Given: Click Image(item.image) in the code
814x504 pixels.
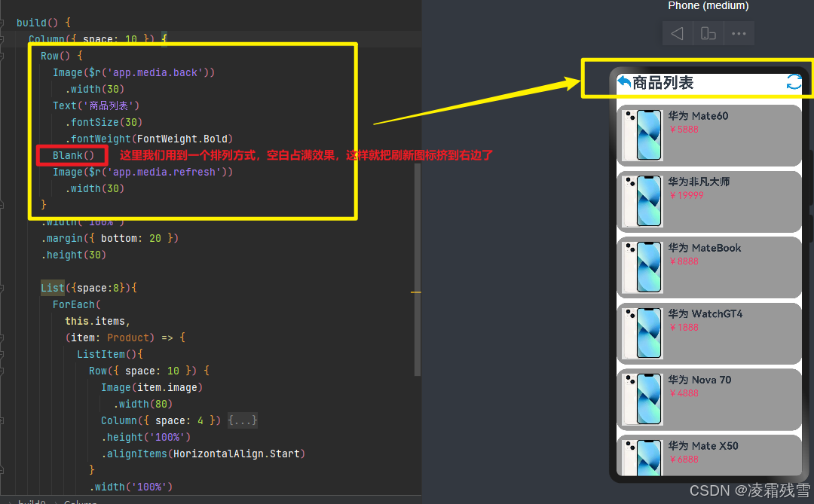Looking at the screenshot, I should click(151, 387).
